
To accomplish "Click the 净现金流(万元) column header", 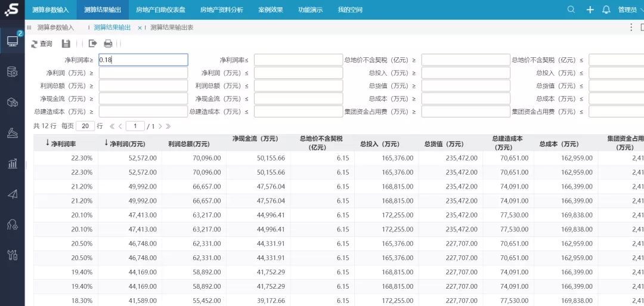I will point(255,139).
